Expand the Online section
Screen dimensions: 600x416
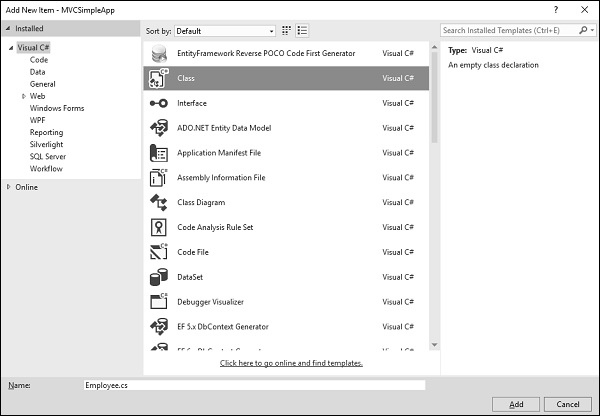(x=9, y=187)
